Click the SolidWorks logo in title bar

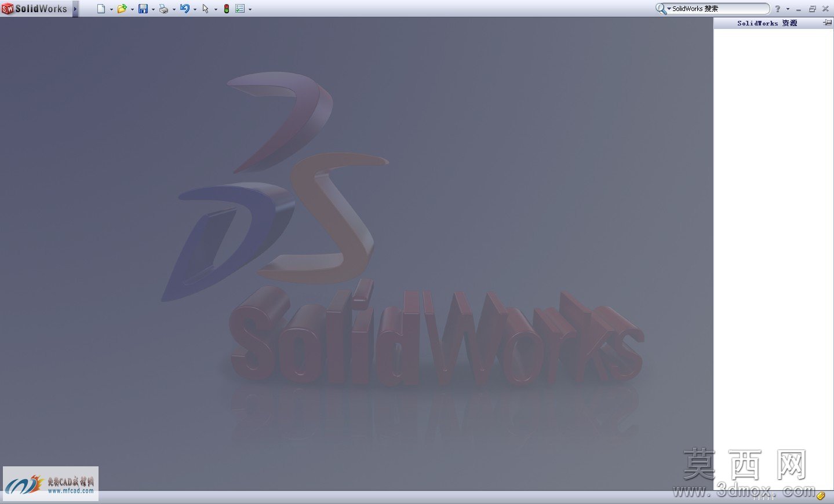click(x=34, y=9)
